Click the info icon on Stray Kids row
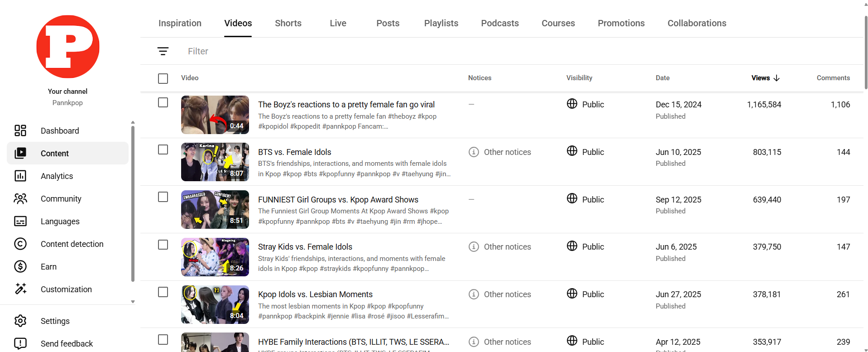This screenshot has width=868, height=352. point(474,246)
